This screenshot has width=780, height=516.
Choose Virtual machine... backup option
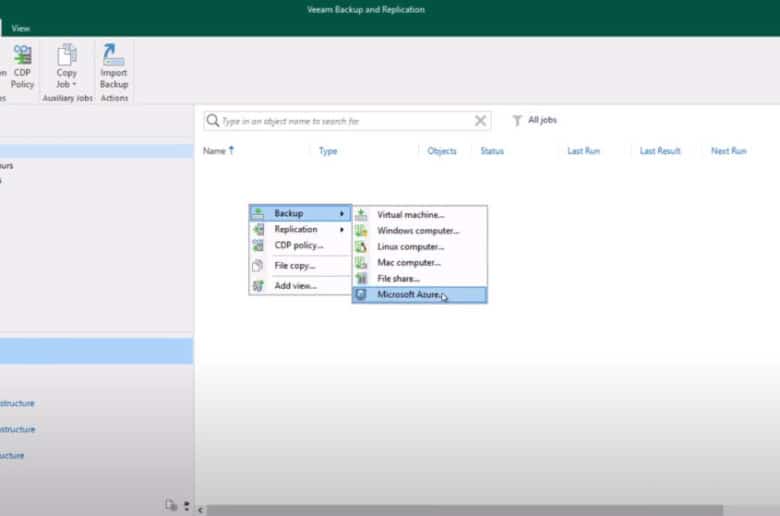click(420, 215)
